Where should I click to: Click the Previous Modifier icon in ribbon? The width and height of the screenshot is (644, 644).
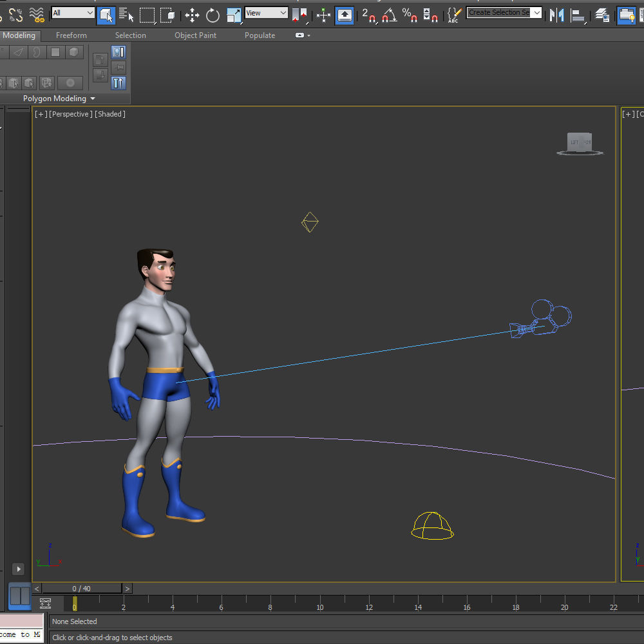[100, 60]
